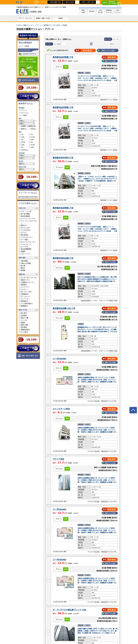Select checkbox for 本町3丁目 listing
138x644 pixels.
[x=48, y=179]
